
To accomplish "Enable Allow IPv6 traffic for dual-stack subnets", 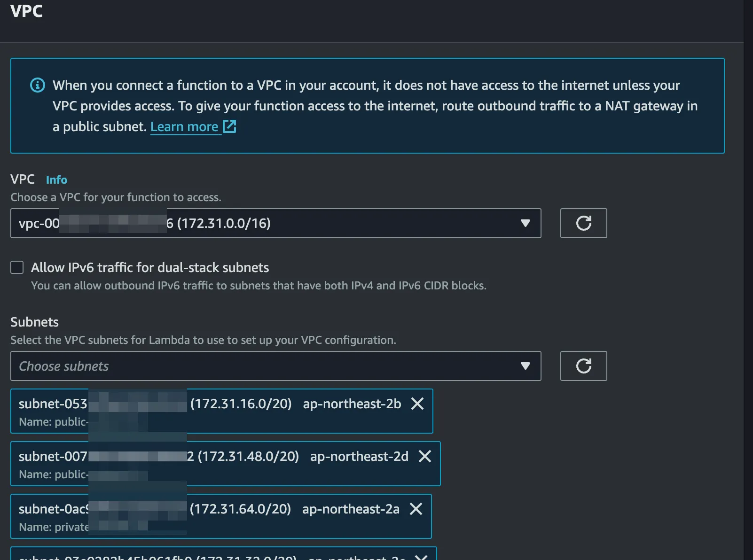I will point(17,267).
